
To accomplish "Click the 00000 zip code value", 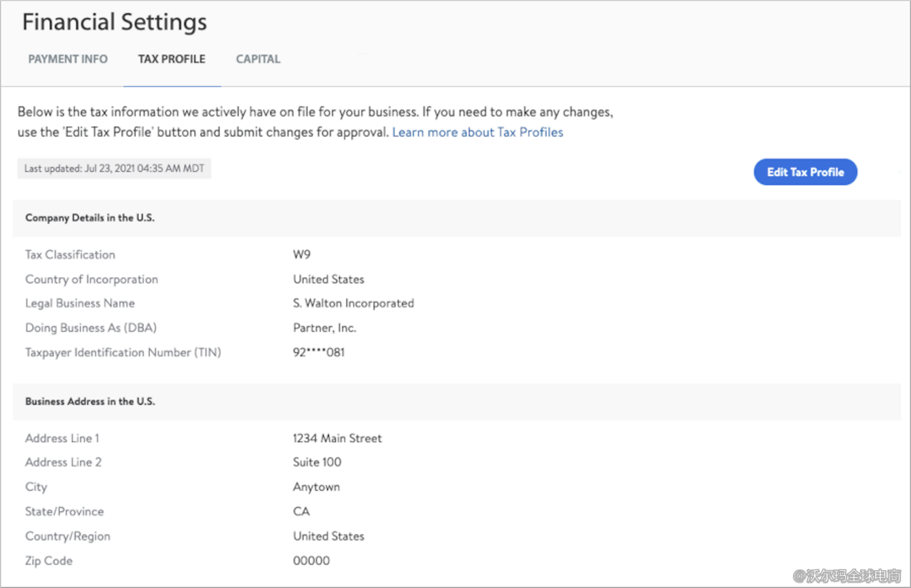I will [311, 561].
